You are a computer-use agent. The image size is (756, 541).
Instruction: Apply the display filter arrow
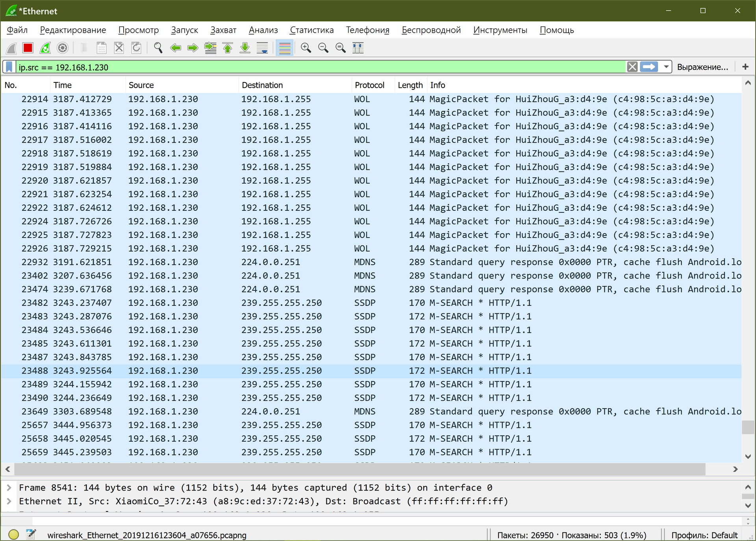pyautogui.click(x=649, y=67)
